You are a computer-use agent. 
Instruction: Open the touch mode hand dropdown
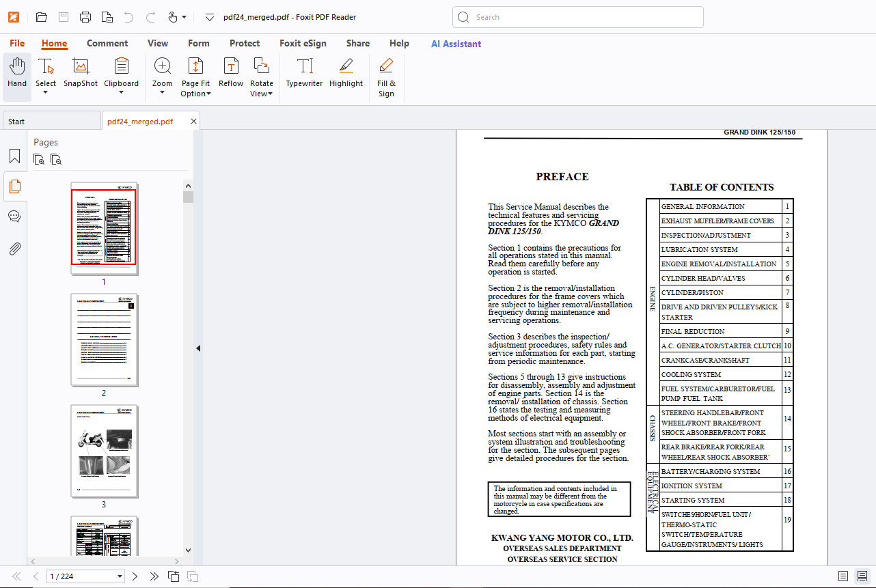[x=177, y=17]
